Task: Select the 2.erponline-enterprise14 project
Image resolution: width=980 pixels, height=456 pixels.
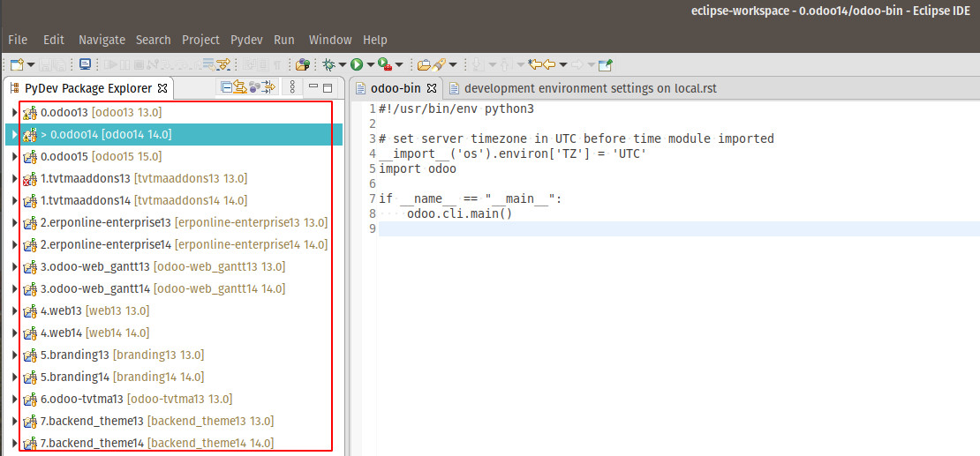Action: point(105,245)
